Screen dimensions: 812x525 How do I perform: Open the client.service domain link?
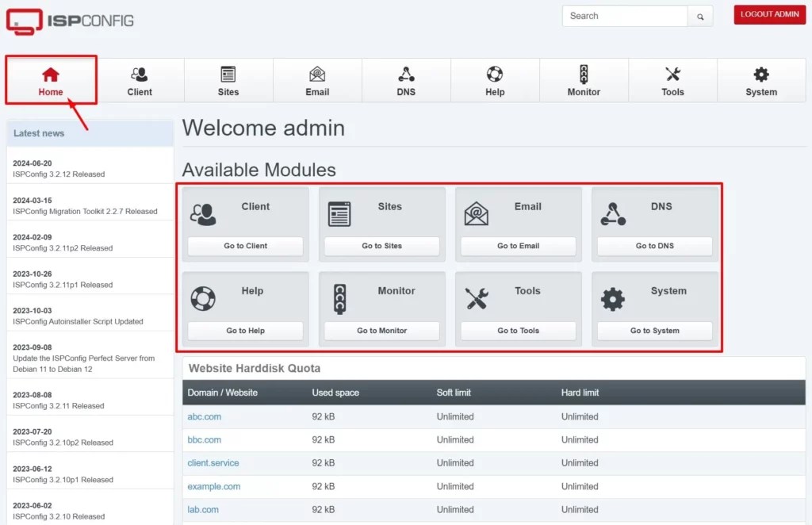[x=213, y=463]
